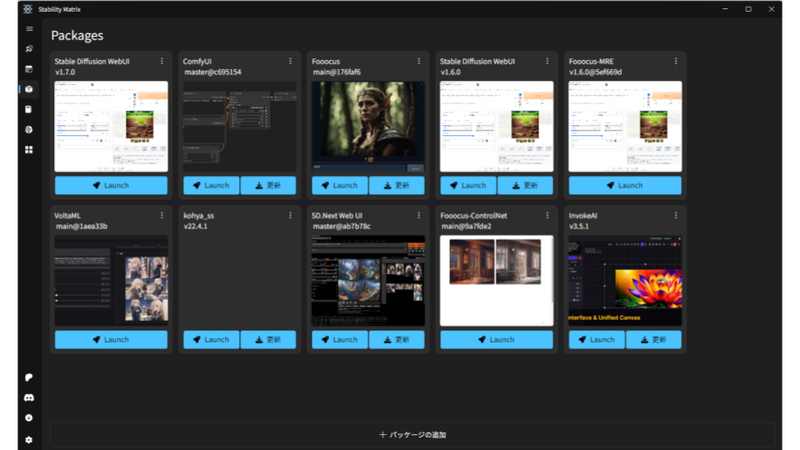
Task: Click 更新 update button for InvokeAI
Action: pos(654,339)
